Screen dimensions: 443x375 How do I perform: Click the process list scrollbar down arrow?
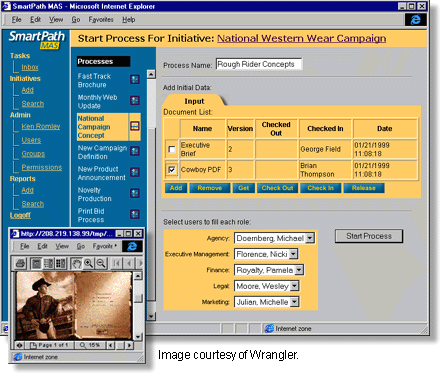[151, 316]
